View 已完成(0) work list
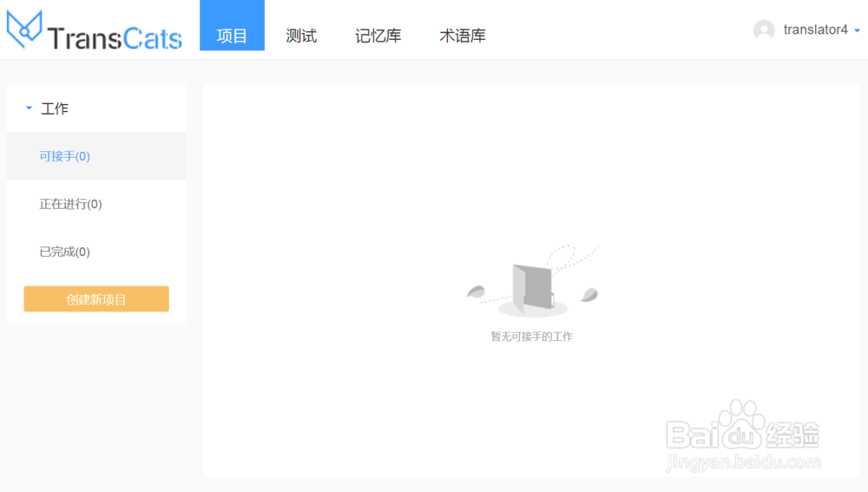Viewport: 868px width, 492px height. 96,252
